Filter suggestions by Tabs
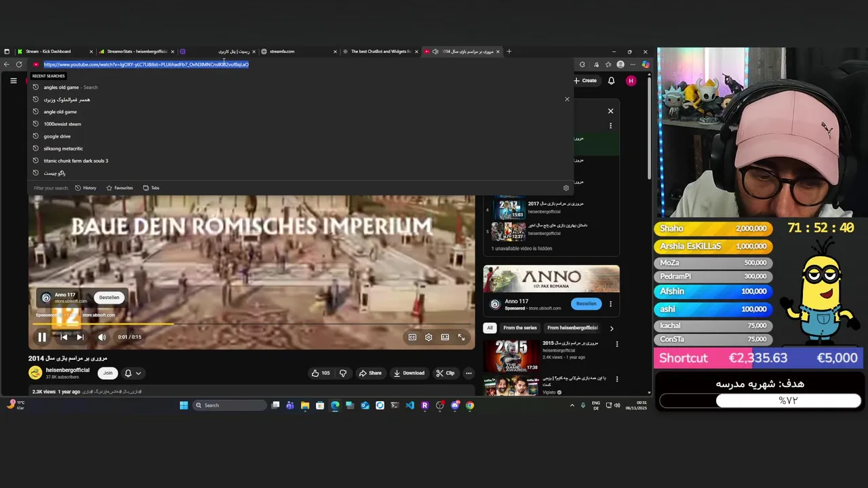 (x=151, y=188)
